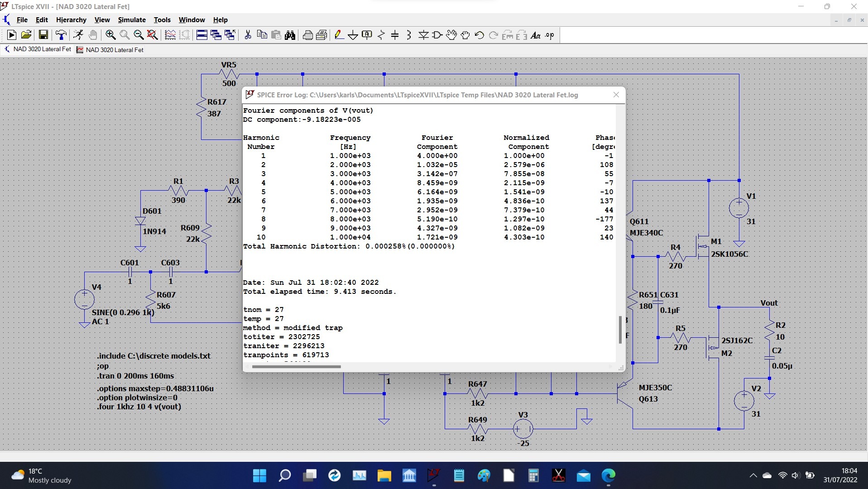Close the SPICE Error Log window

(x=616, y=95)
